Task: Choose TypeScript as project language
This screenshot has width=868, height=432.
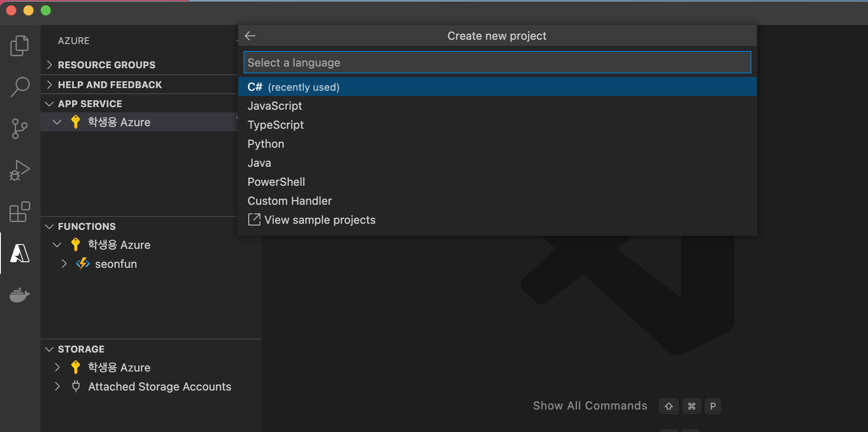Action: point(497,125)
